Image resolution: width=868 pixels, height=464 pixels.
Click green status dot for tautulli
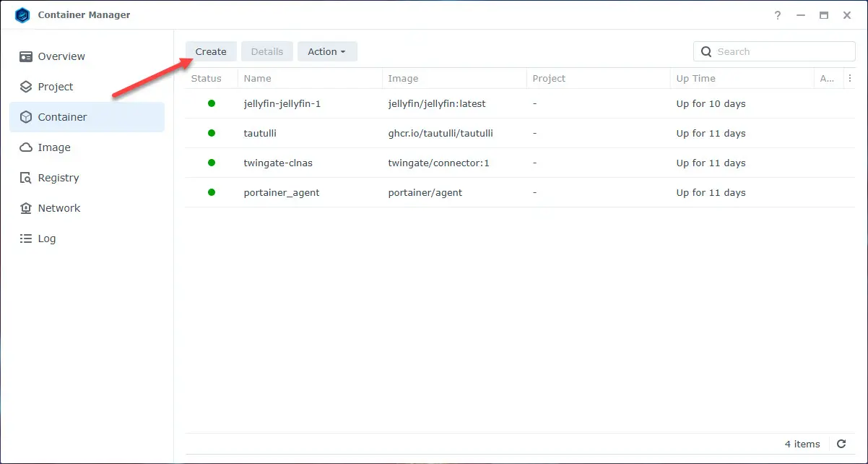coord(212,133)
